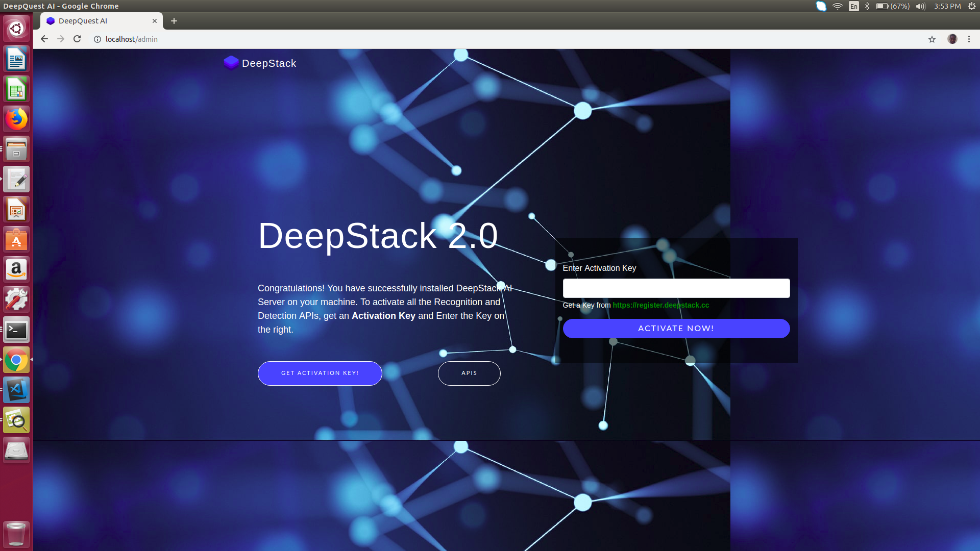Follow the register.deepstack.cc link
The height and width of the screenshot is (551, 980).
point(660,305)
